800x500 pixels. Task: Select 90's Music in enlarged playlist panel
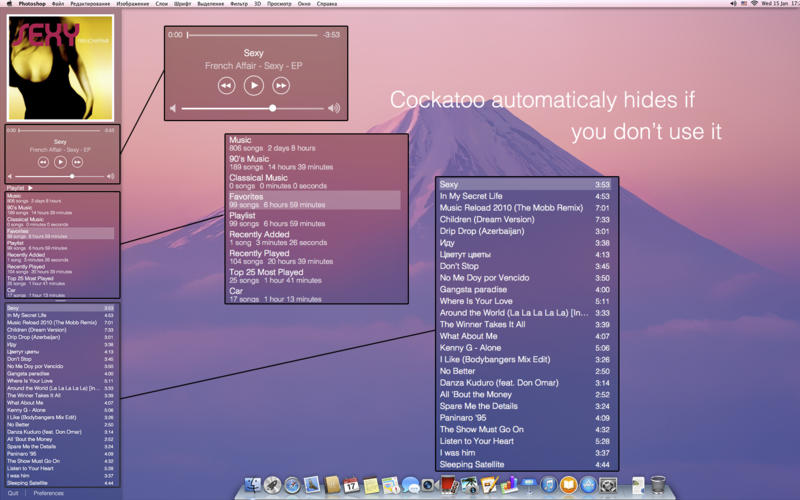pos(314,163)
